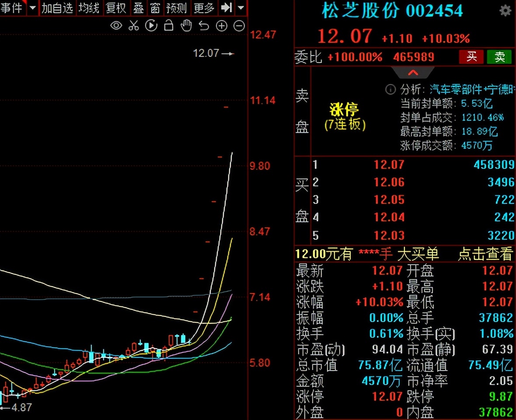Collapse the panel with the red chevron
The height and width of the screenshot is (420, 516).
[x=413, y=73]
